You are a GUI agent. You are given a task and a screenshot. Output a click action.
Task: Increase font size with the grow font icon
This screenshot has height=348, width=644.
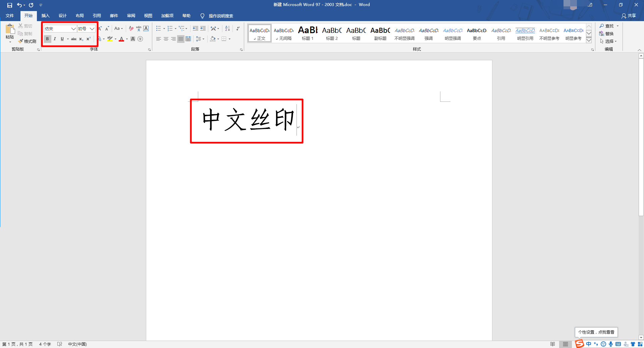100,29
